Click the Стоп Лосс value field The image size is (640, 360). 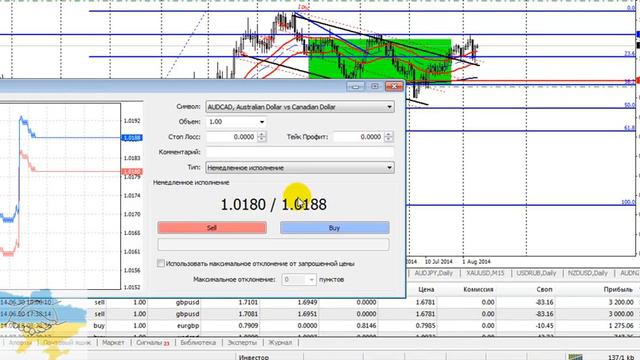coord(231,137)
